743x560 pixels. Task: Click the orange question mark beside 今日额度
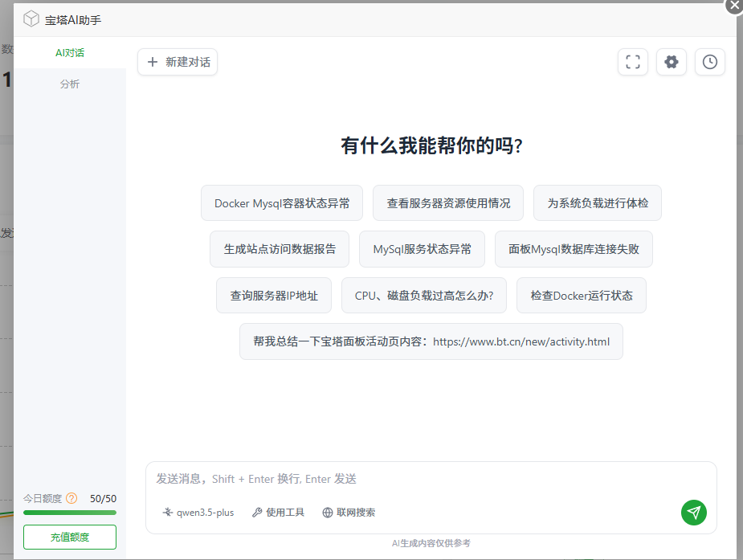(71, 498)
